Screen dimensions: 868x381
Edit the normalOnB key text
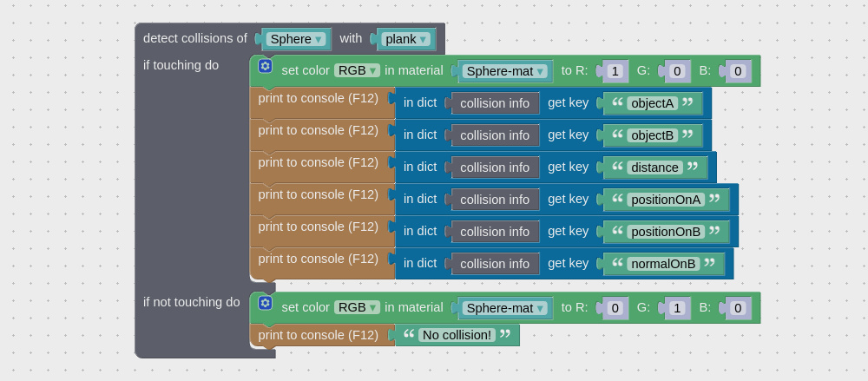[663, 264]
